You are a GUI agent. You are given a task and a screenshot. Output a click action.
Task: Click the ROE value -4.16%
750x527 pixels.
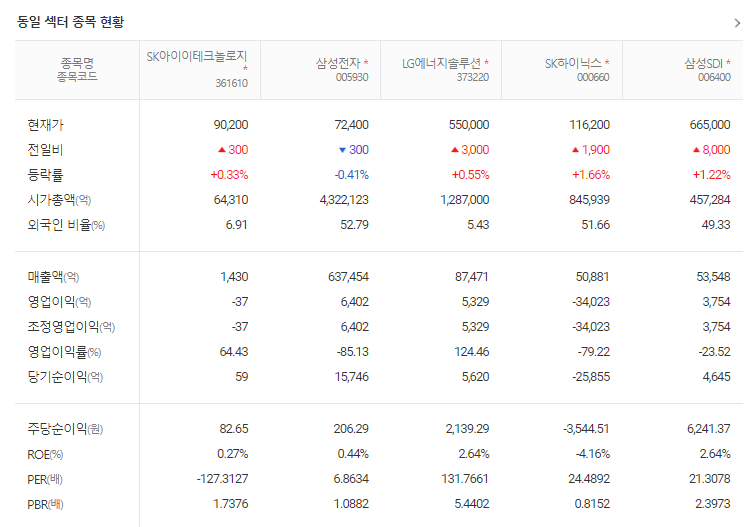[x=593, y=453]
